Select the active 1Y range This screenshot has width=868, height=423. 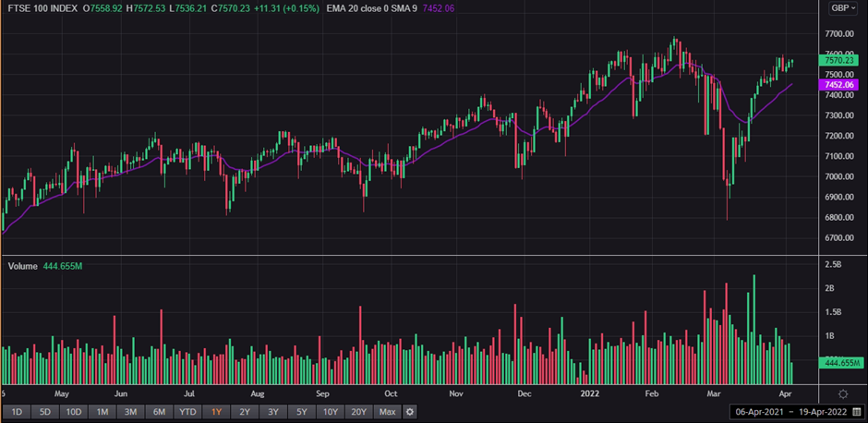point(216,412)
